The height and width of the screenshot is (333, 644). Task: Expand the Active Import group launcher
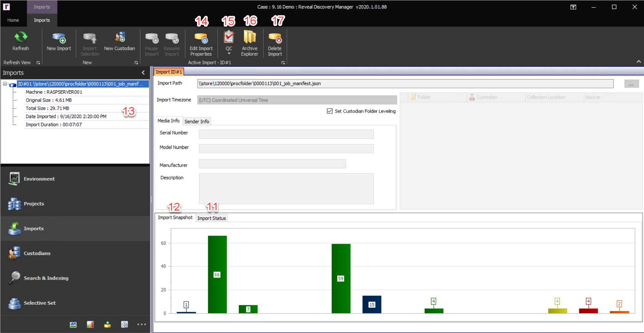point(283,63)
